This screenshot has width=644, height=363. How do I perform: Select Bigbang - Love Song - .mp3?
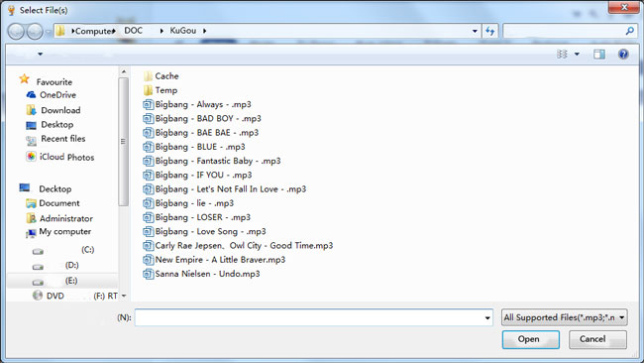204,231
